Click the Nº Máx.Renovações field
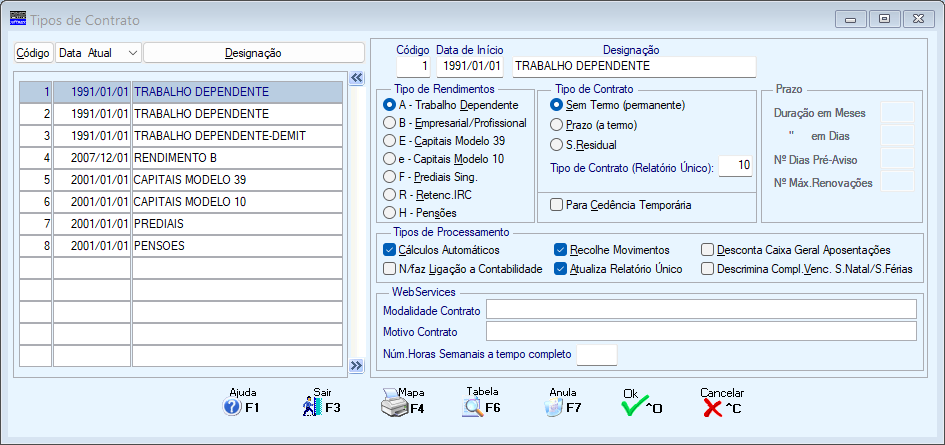This screenshot has height=445, width=945. (897, 181)
